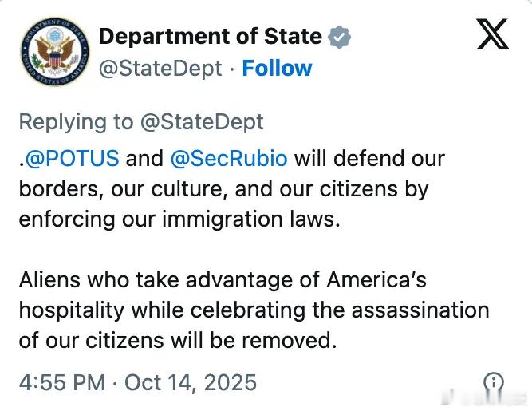Open the info icon beside the timestamp
532x411 pixels.
point(495,382)
